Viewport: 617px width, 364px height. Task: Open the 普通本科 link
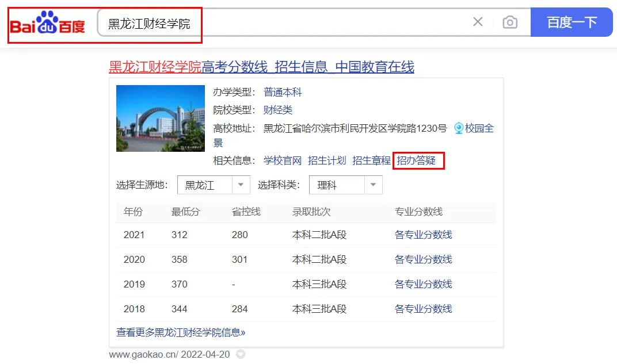coord(283,92)
